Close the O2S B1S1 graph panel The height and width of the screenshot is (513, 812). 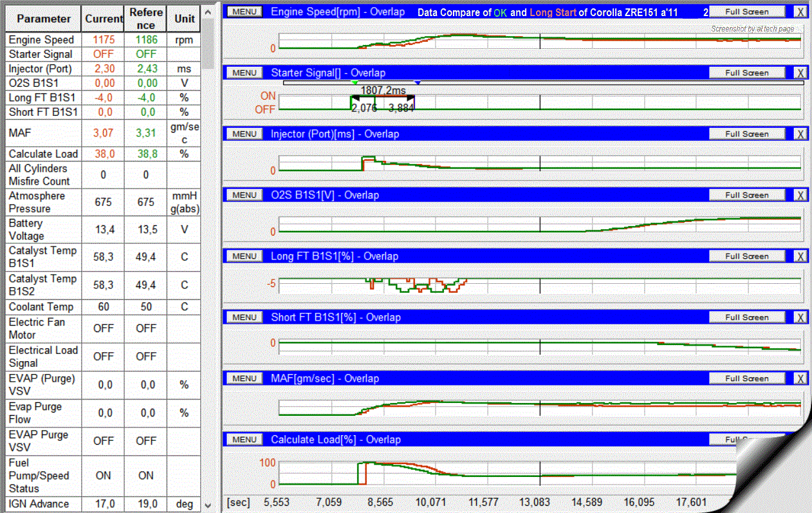799,195
